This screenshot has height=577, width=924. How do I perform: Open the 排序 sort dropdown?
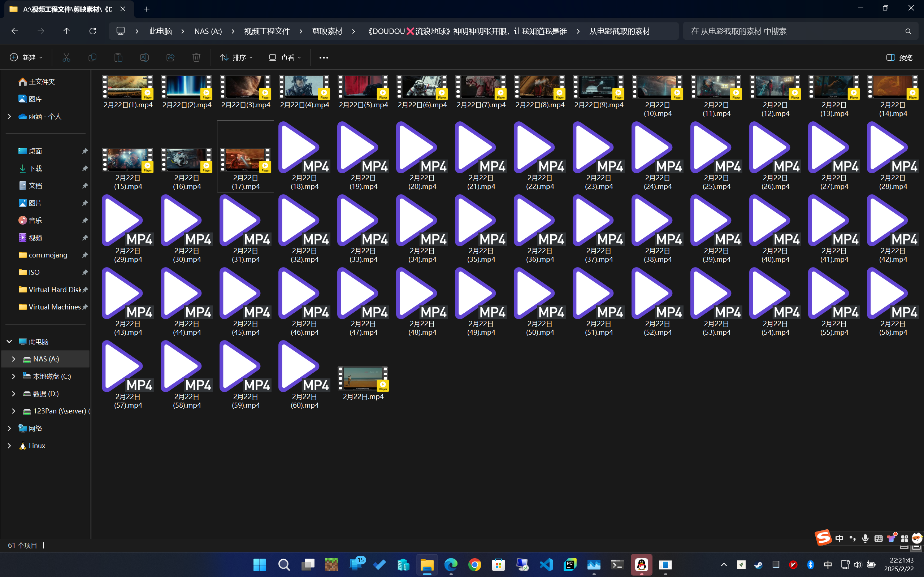tap(236, 57)
